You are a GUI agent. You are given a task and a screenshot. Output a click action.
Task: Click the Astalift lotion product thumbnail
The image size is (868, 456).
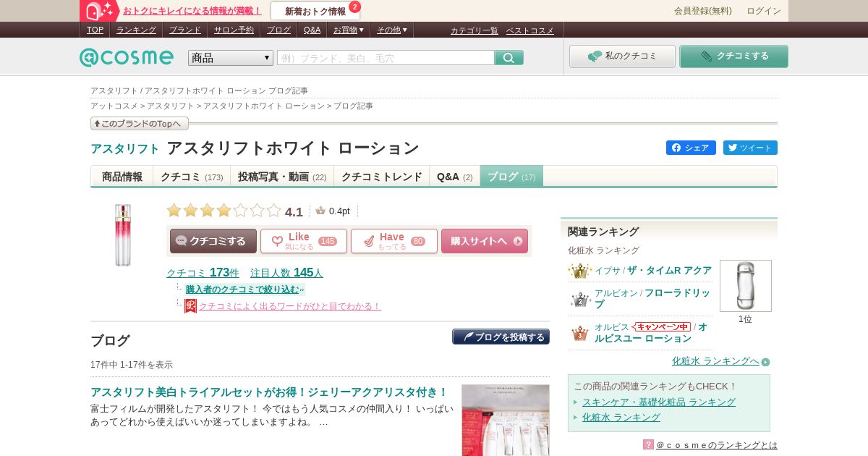123,235
